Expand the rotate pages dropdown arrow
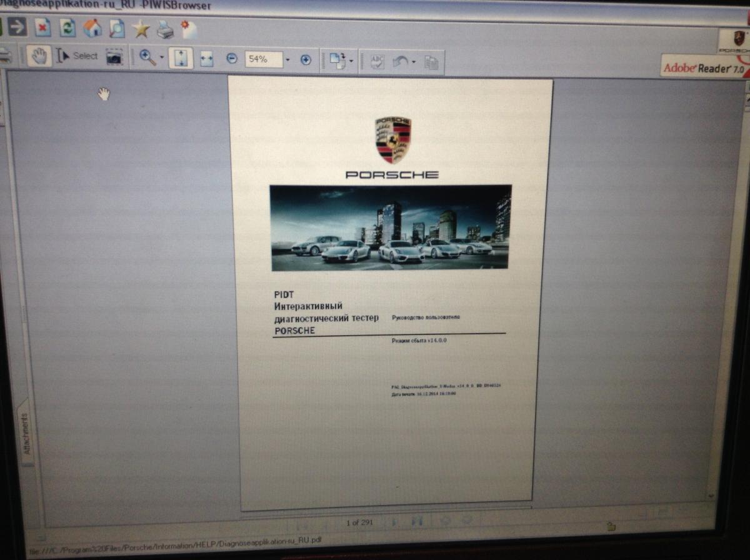Image resolution: width=750 pixels, height=560 pixels. tap(351, 61)
